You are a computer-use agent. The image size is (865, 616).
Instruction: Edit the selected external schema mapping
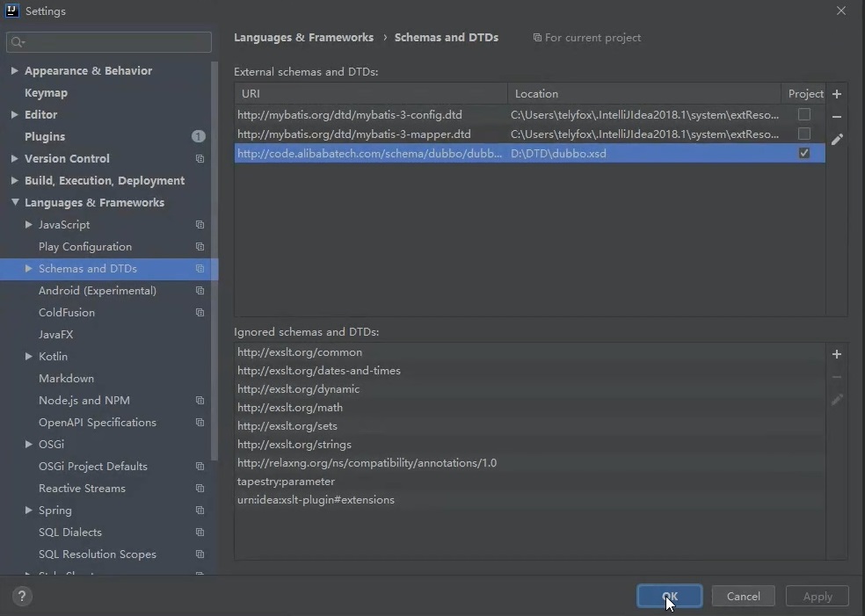(x=836, y=139)
